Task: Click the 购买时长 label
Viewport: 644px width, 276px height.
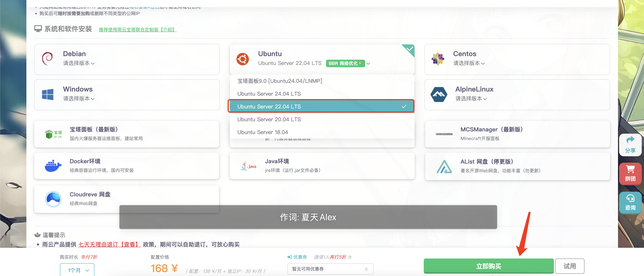Action: click(x=69, y=257)
